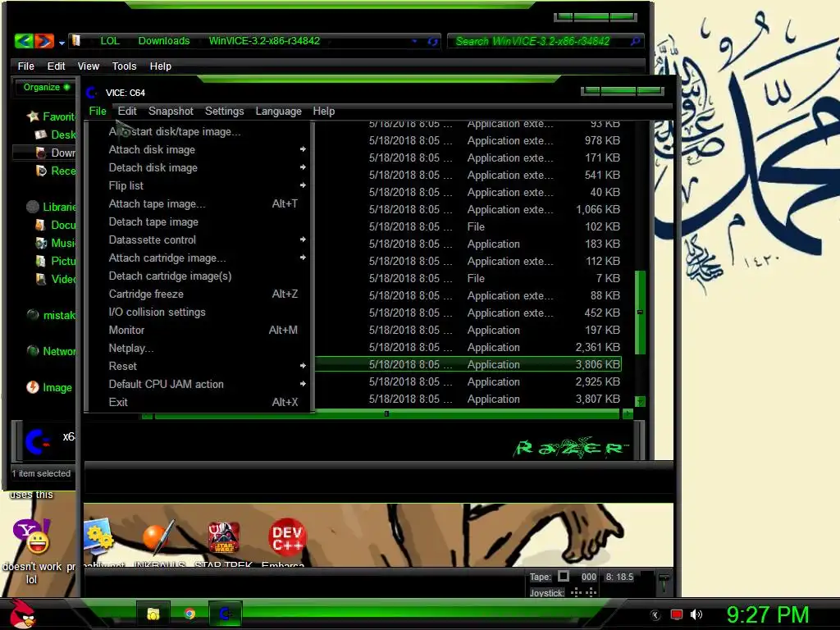Click the Recent Places icon in sidebar
Viewport: 840px width, 630px height.
41,171
